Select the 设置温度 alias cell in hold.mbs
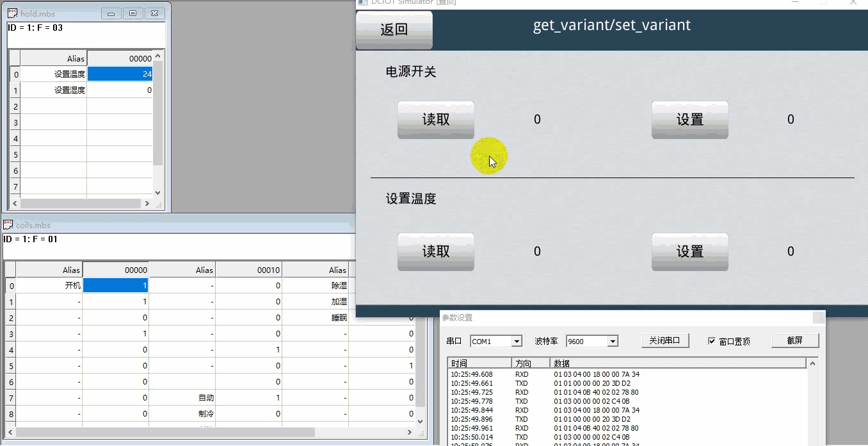The width and height of the screenshot is (868, 446). [54, 74]
